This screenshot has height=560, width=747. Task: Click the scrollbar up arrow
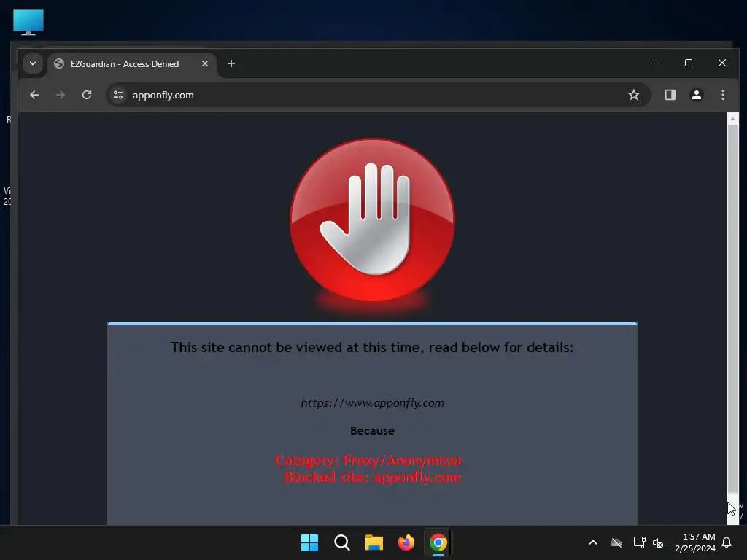(732, 119)
